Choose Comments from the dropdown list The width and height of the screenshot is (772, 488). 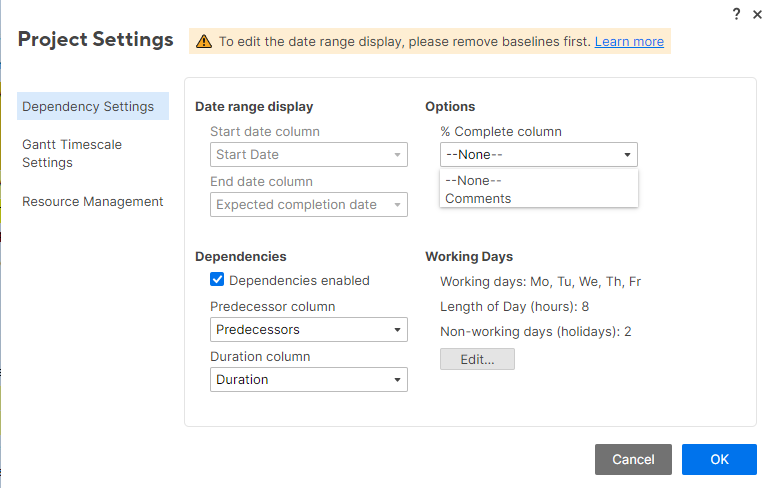point(478,198)
